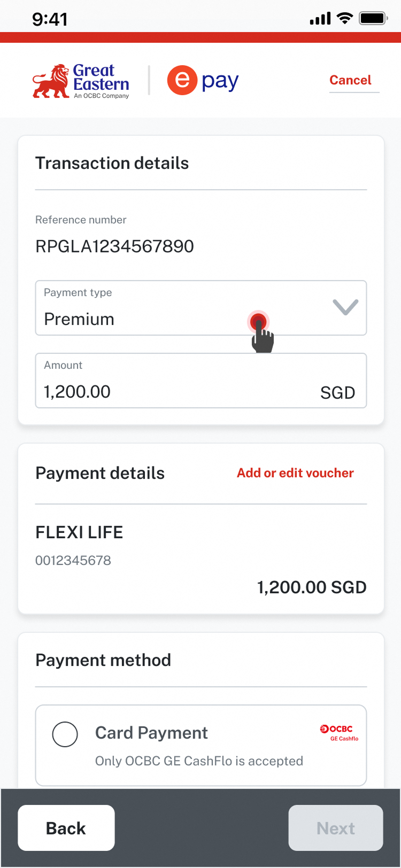Tap the policy number 0012345678

(73, 561)
